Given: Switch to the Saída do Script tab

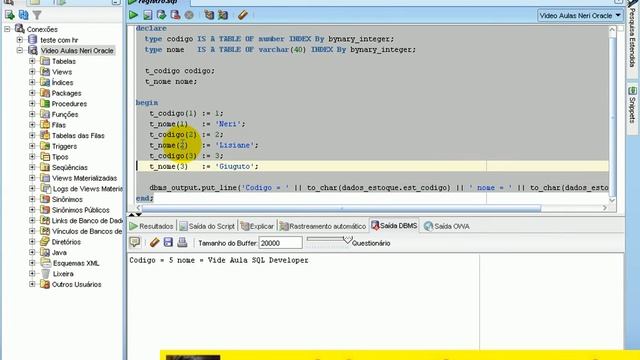Looking at the screenshot, I should [207, 226].
